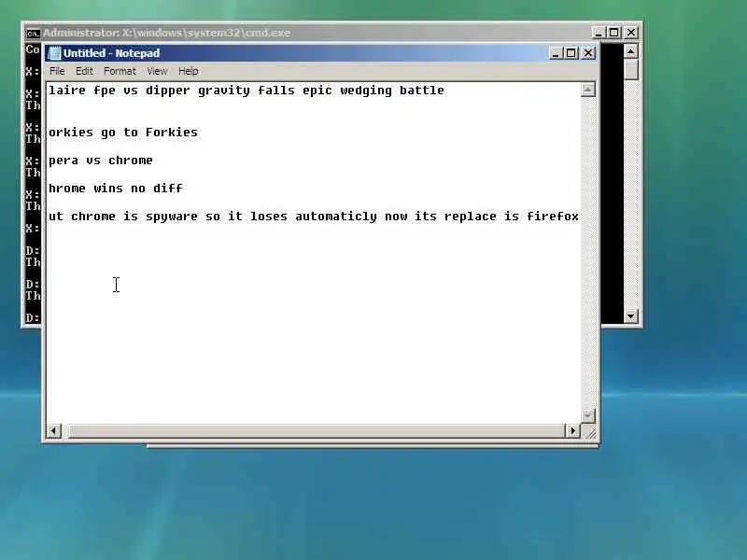Minimize the cmd.exe window
Viewport: 747px width, 560px height.
click(x=598, y=33)
